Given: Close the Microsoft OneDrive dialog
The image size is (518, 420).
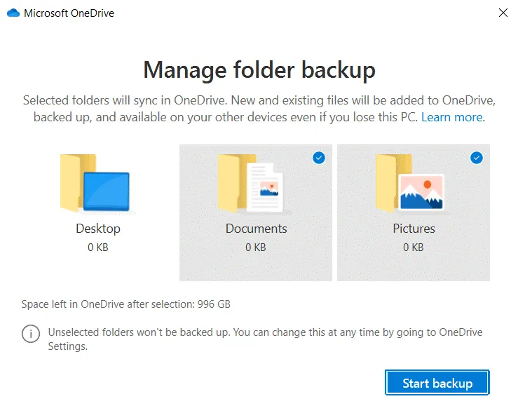Looking at the screenshot, I should [503, 13].
